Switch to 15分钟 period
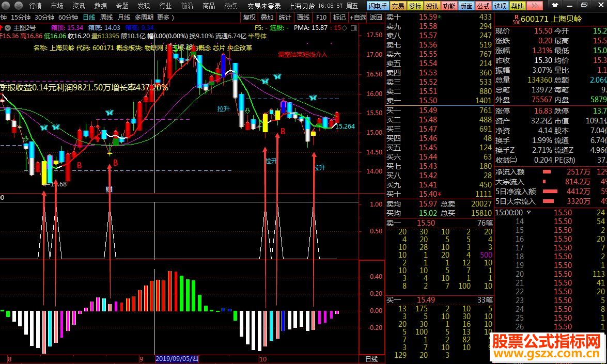The height and width of the screenshot is (364, 607). click(x=21, y=18)
